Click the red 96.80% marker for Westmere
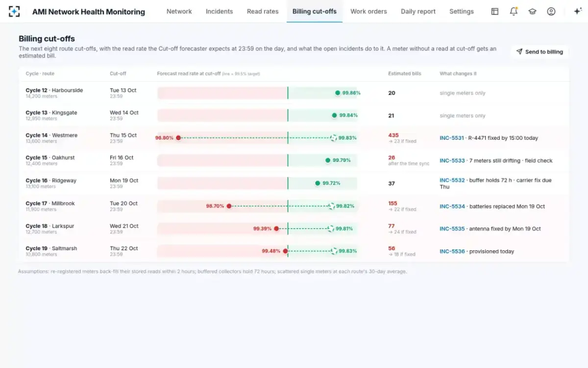The height and width of the screenshot is (368, 588). point(178,138)
